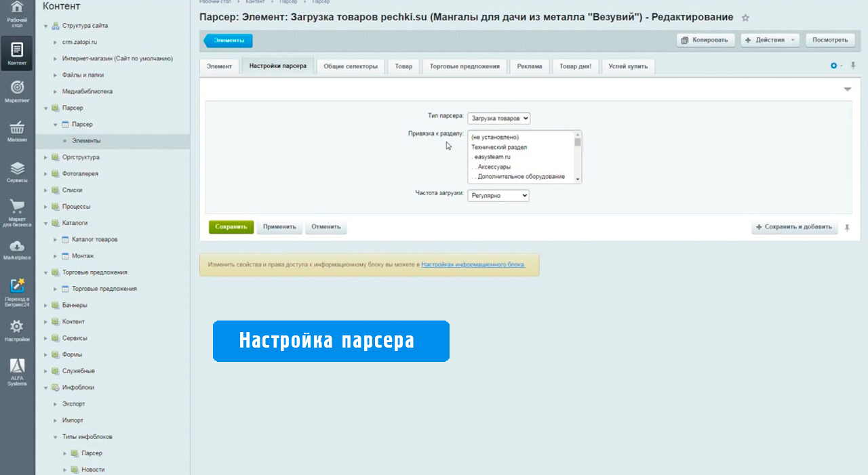868x475 pixels.
Task: Add page to favorites with star icon
Action: click(x=745, y=18)
